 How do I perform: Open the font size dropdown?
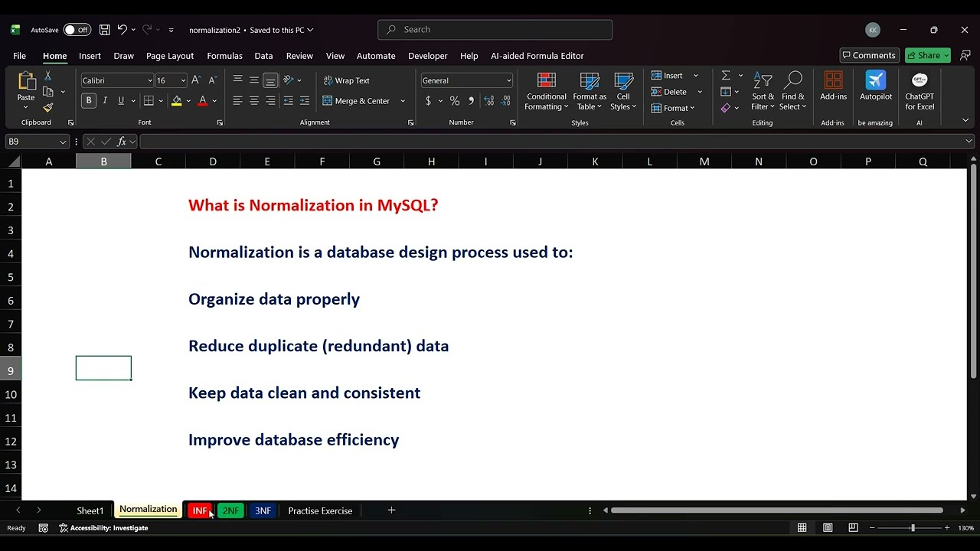pos(183,80)
